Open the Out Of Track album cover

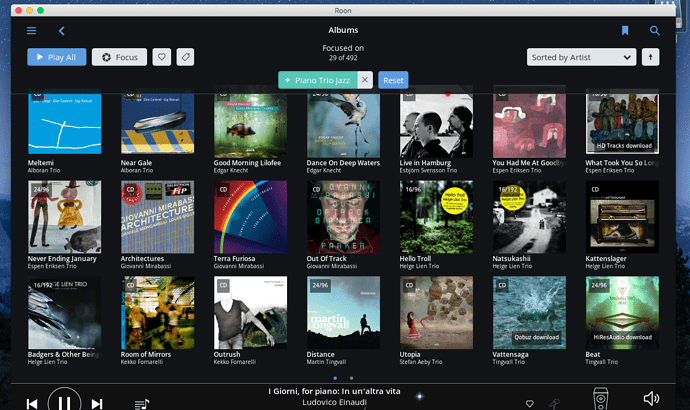(343, 217)
